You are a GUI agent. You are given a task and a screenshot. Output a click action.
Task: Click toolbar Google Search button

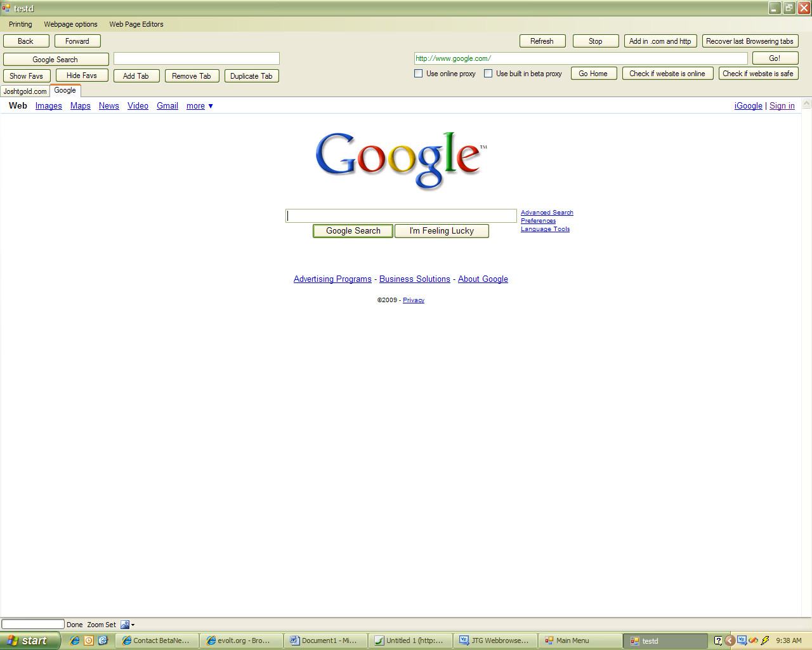point(55,60)
